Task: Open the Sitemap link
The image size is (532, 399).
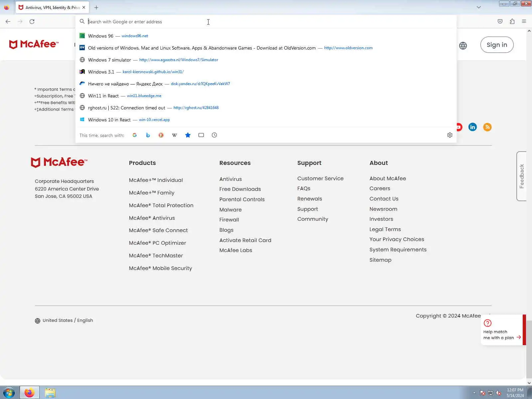Action: point(380,260)
